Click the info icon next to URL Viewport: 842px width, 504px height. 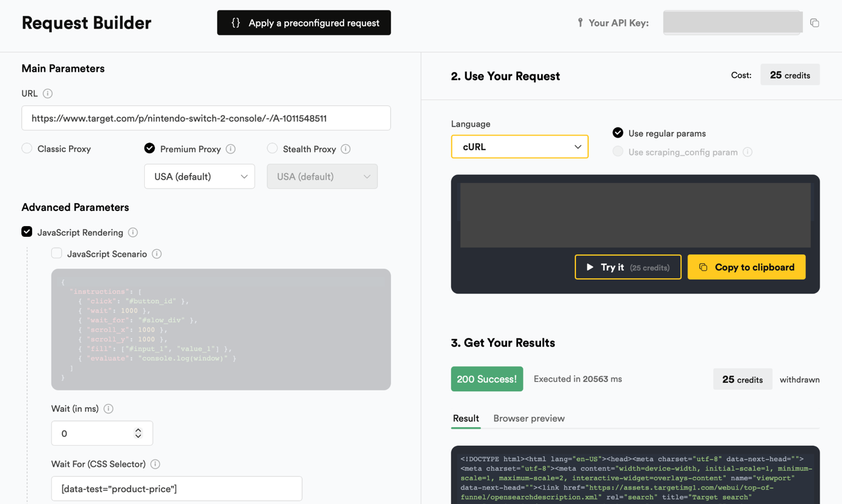(x=48, y=94)
